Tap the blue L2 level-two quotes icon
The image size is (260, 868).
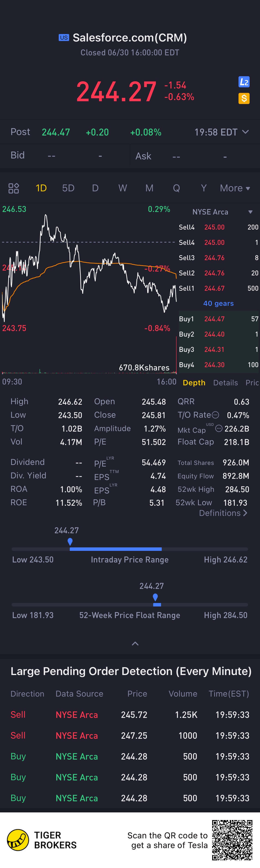244,82
